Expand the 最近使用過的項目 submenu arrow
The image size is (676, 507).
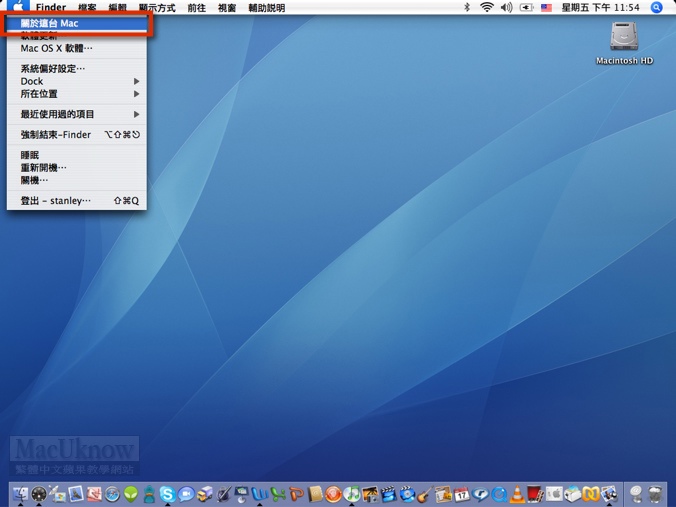136,114
